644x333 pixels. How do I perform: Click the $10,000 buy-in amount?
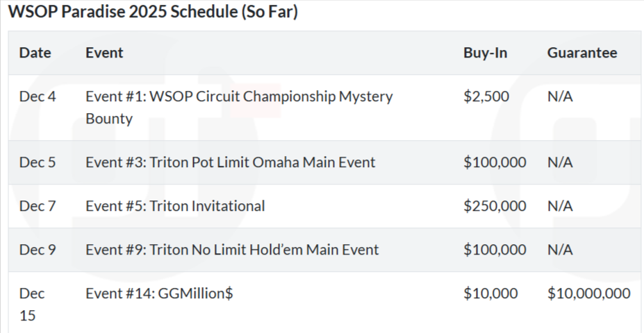coord(490,293)
